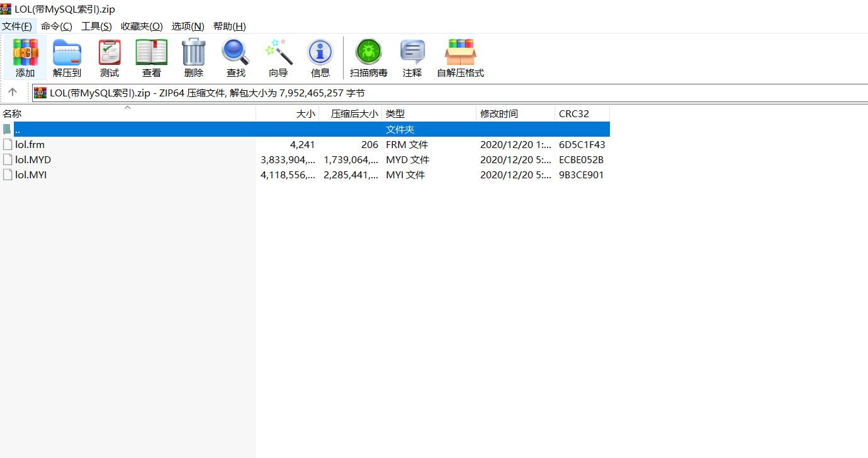Open the 帮助(H) menu
The height and width of the screenshot is (458, 868).
pyautogui.click(x=230, y=26)
